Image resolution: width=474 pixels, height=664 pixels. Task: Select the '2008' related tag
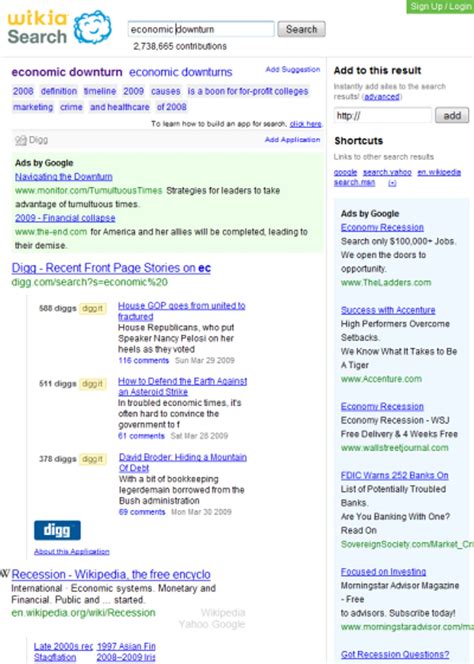pyautogui.click(x=23, y=91)
